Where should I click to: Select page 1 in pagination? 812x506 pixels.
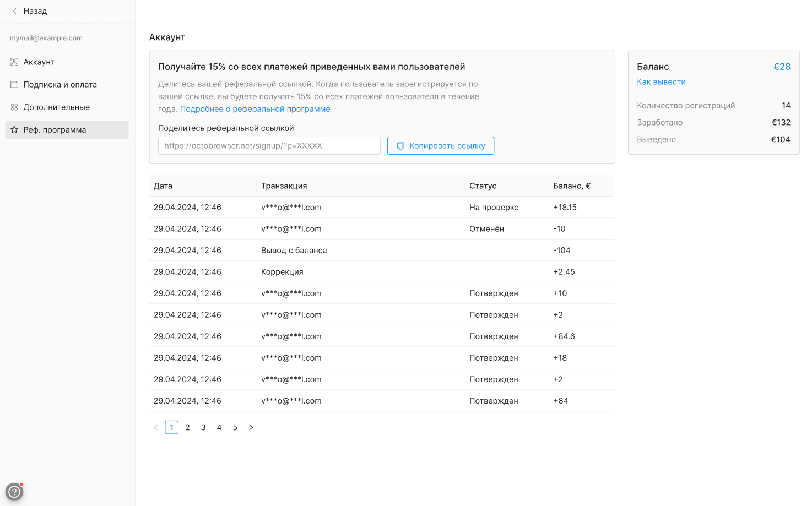(172, 427)
